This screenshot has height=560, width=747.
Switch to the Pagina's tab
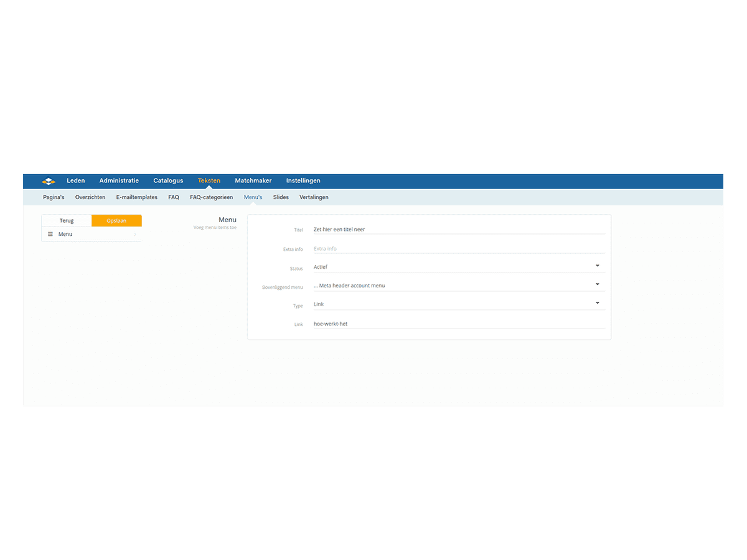[54, 197]
